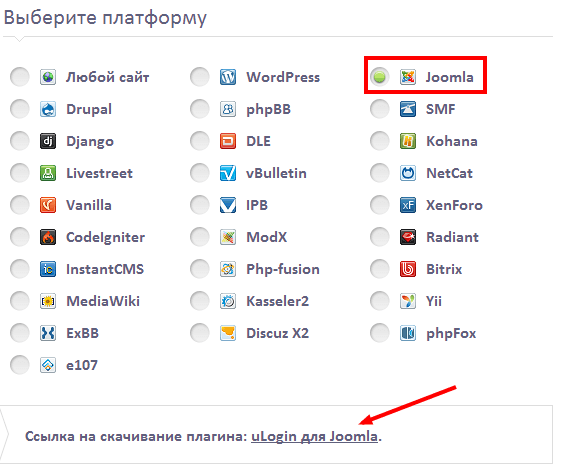Click the phpBB logo icon
566x469 pixels.
[228, 109]
